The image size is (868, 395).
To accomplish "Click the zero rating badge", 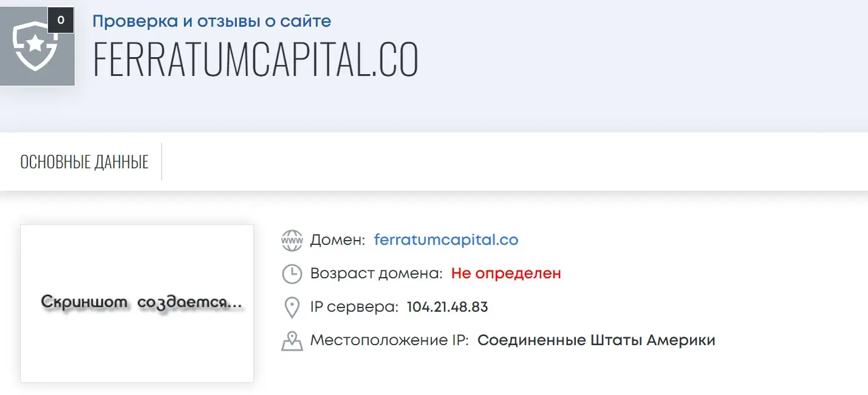I will point(61,20).
